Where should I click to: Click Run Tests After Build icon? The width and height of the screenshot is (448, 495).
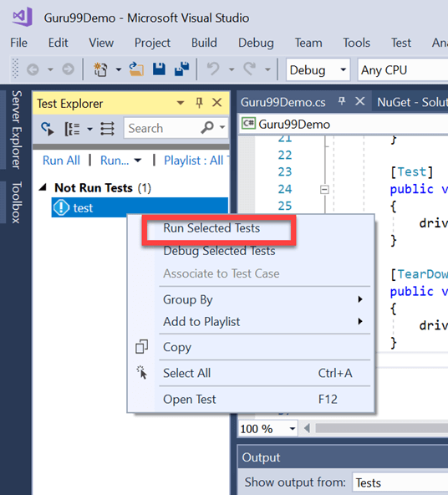point(48,129)
